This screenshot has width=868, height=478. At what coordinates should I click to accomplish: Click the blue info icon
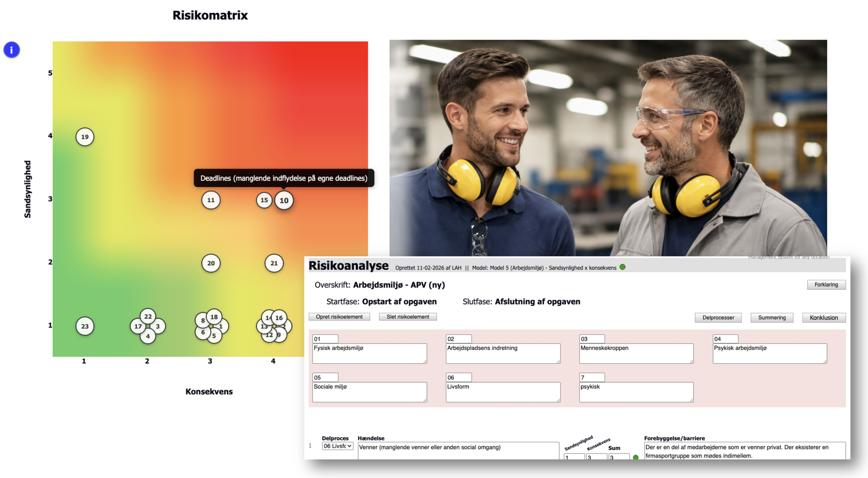click(12, 50)
